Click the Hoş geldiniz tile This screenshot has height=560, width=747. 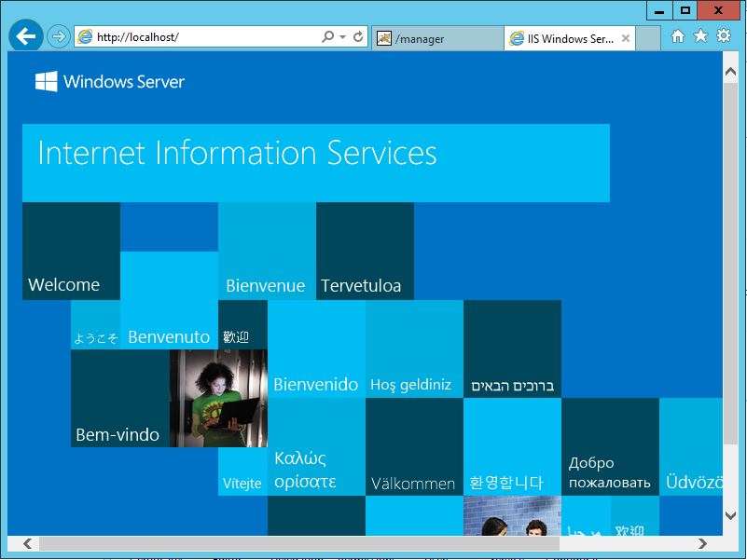(x=414, y=349)
